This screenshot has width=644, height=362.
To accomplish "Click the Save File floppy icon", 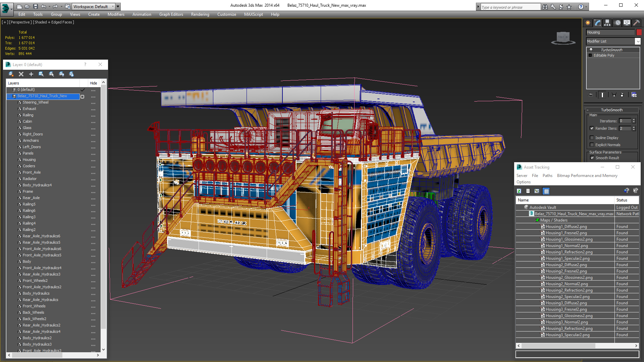I will (35, 6).
